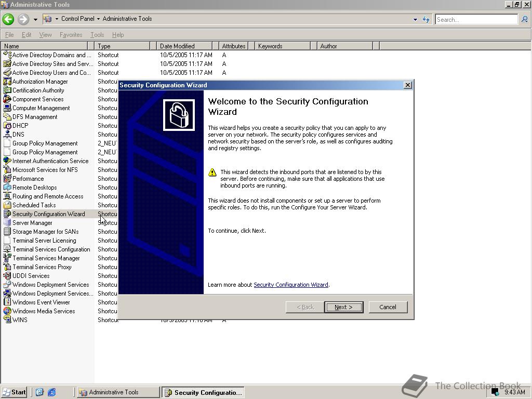Image resolution: width=532 pixels, height=399 pixels.
Task: Select the Terminal Server Licensing entry
Action: pyautogui.click(x=45, y=240)
